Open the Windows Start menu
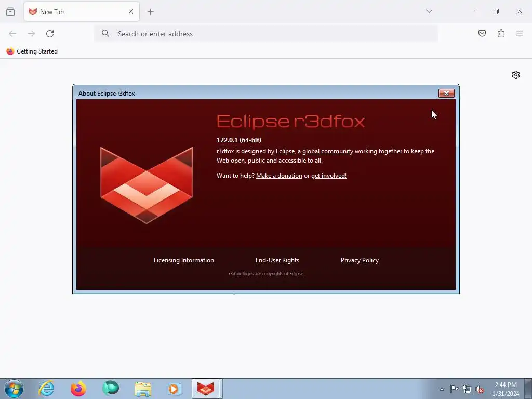The height and width of the screenshot is (399, 532). [x=14, y=389]
